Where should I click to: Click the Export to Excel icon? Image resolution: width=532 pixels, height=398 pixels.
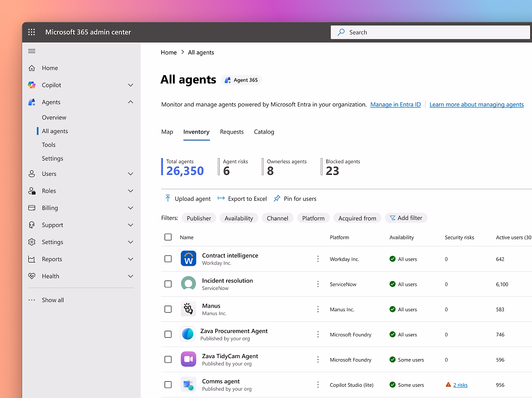pos(221,199)
